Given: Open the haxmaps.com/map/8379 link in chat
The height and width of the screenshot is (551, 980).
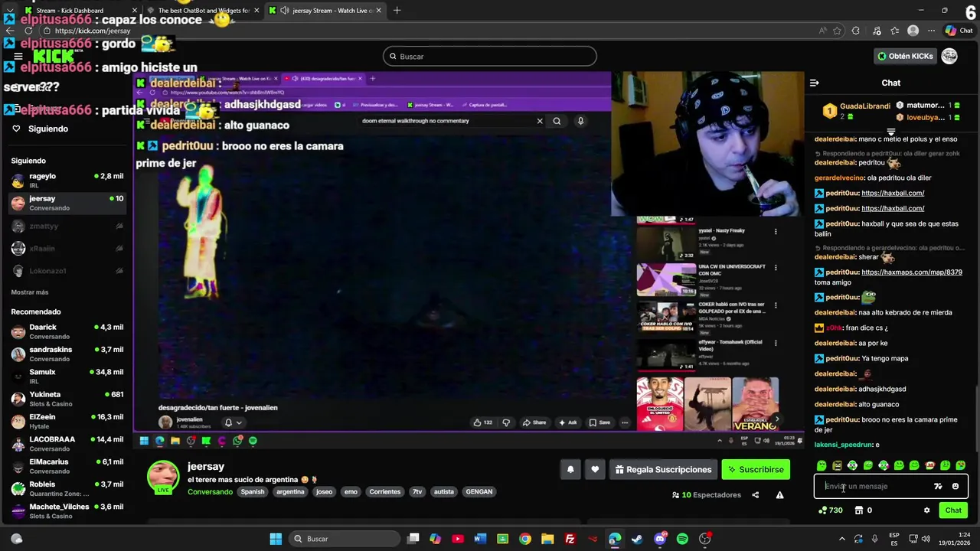Looking at the screenshot, I should point(911,272).
